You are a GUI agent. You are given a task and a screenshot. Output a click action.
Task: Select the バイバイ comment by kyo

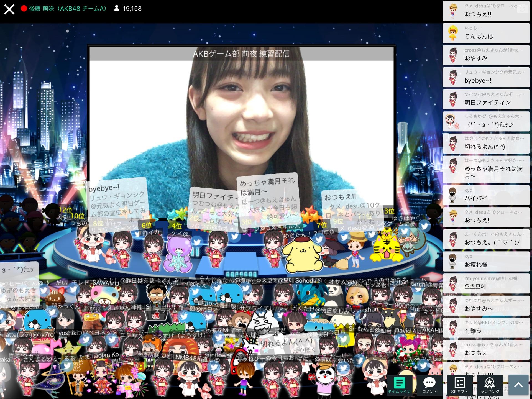point(486,195)
